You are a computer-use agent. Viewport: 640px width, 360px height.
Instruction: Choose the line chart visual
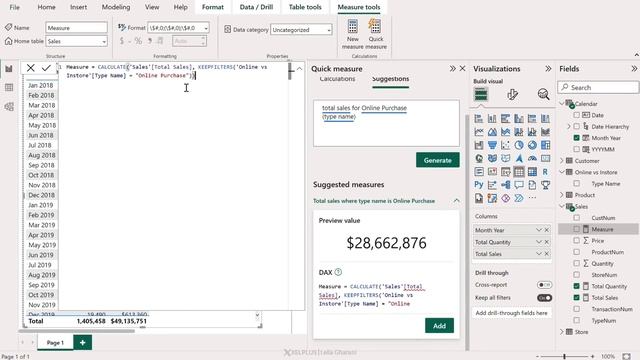pyautogui.click(x=479, y=132)
